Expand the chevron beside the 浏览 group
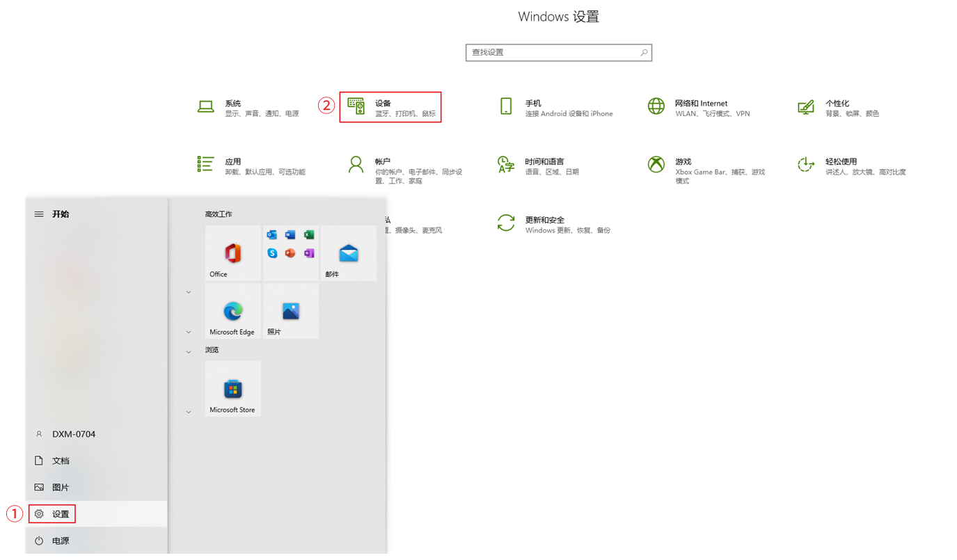This screenshot has height=560, width=957. pos(189,352)
